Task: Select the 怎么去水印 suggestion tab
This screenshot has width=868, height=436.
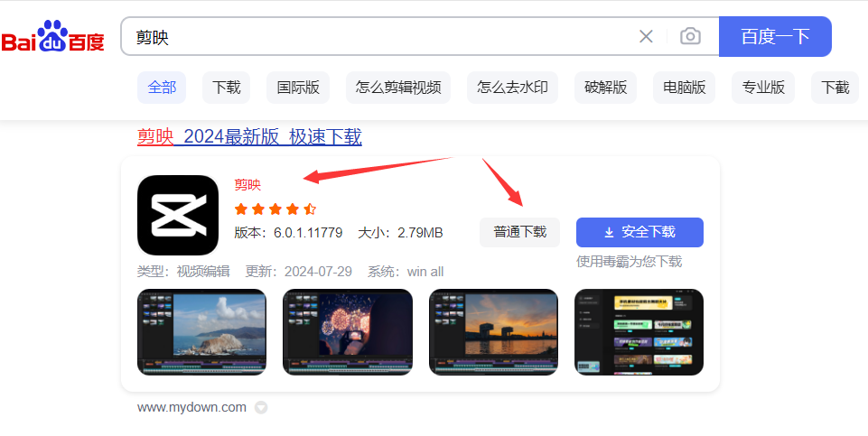Action: tap(512, 88)
